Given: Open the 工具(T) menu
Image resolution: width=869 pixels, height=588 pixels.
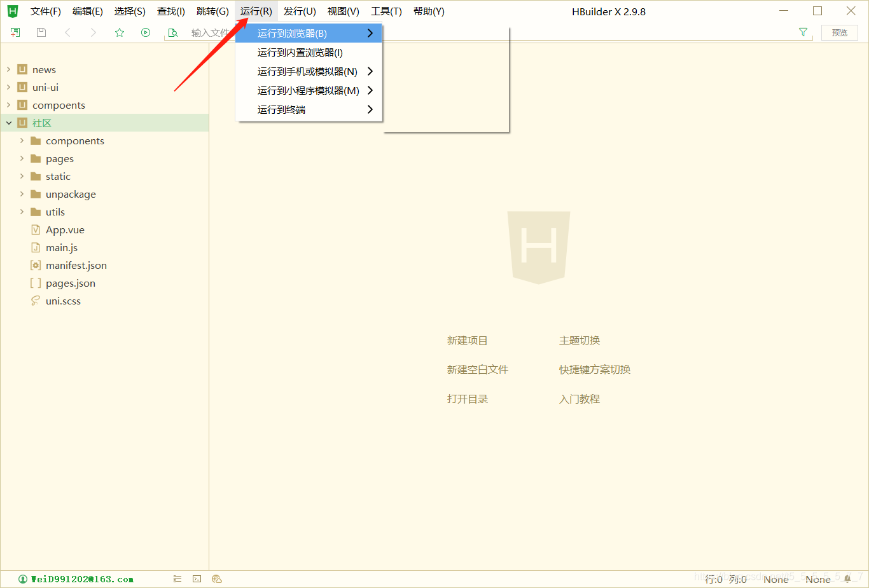Looking at the screenshot, I should (387, 11).
